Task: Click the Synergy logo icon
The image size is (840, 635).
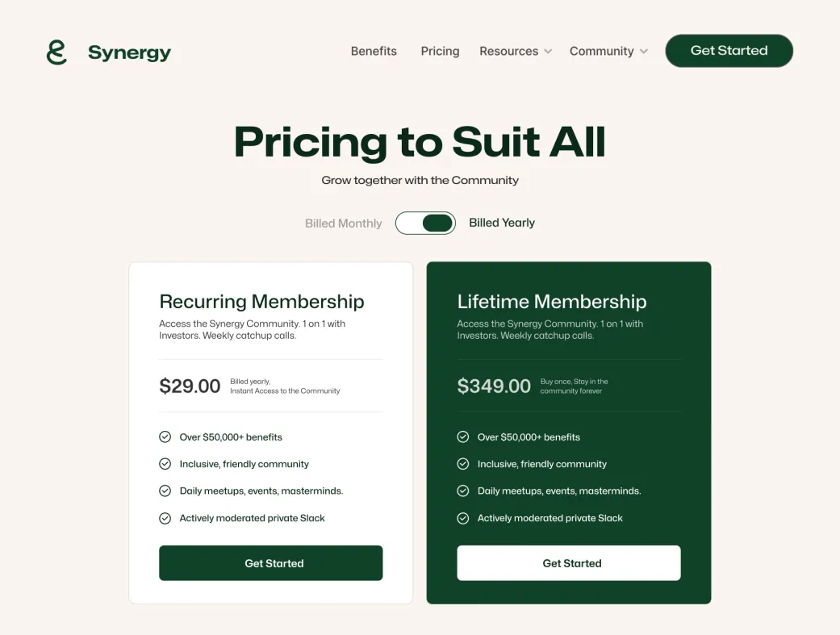Action: (56, 52)
